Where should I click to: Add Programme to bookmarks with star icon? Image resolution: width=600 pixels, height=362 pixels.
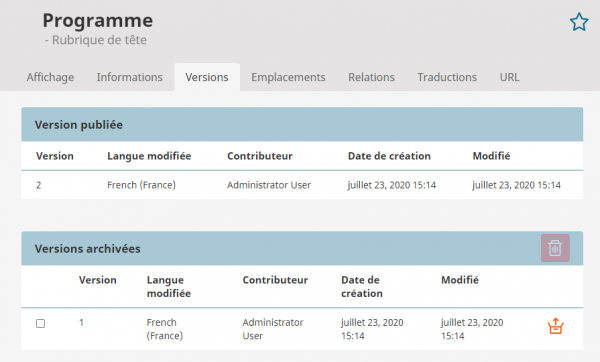(579, 22)
